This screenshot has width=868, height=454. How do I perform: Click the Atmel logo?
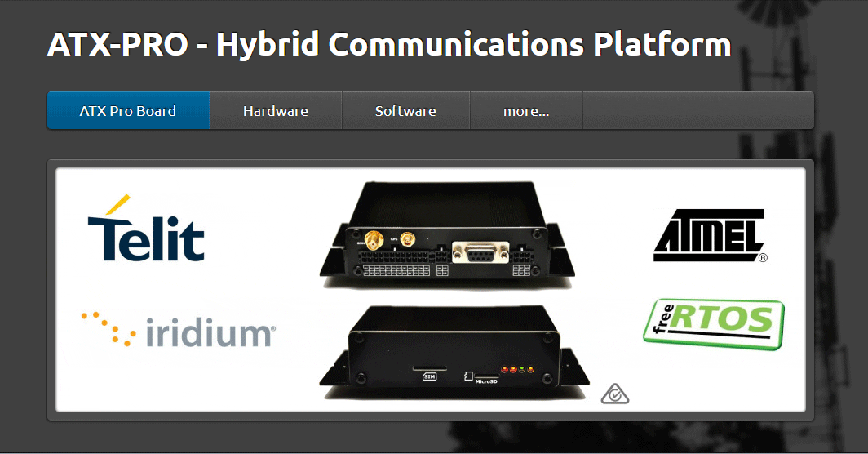pyautogui.click(x=711, y=235)
